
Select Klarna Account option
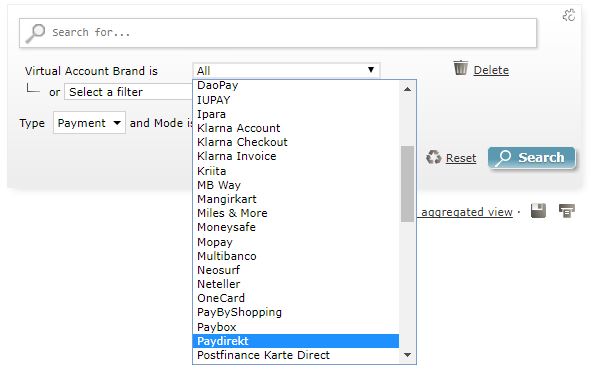point(296,128)
